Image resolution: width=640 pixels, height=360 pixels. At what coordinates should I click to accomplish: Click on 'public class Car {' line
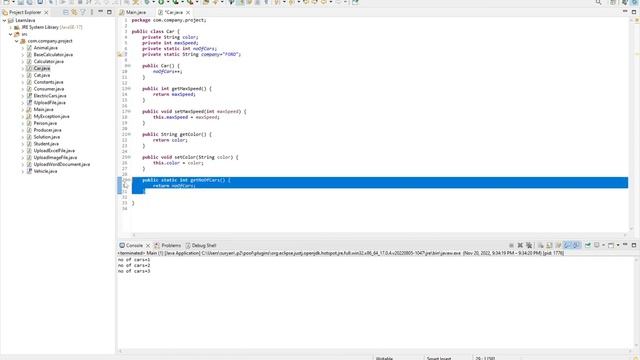[x=155, y=31]
